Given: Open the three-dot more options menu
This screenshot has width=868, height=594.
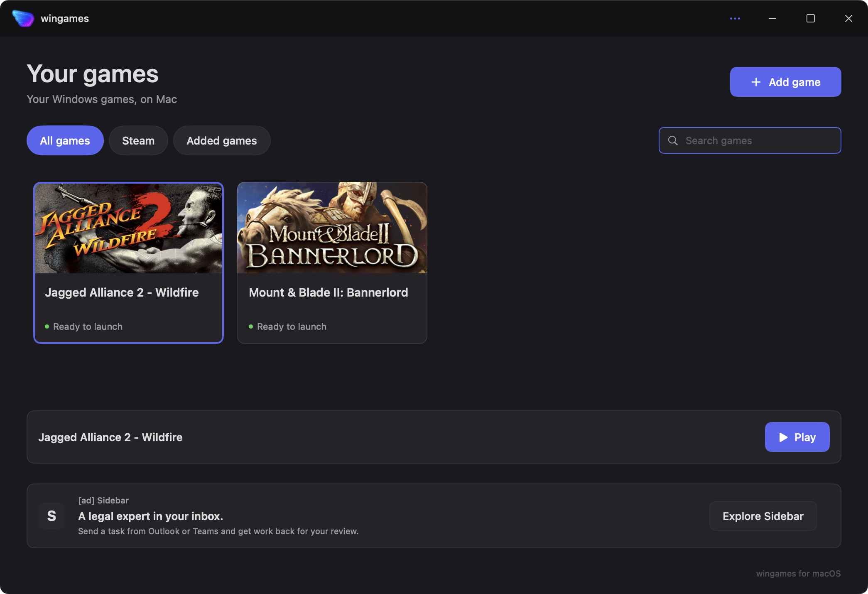Looking at the screenshot, I should coord(735,18).
